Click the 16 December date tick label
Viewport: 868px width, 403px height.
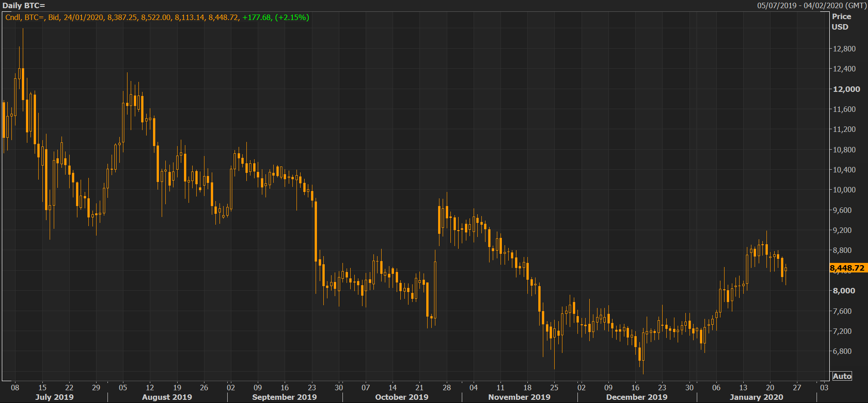[x=635, y=388]
